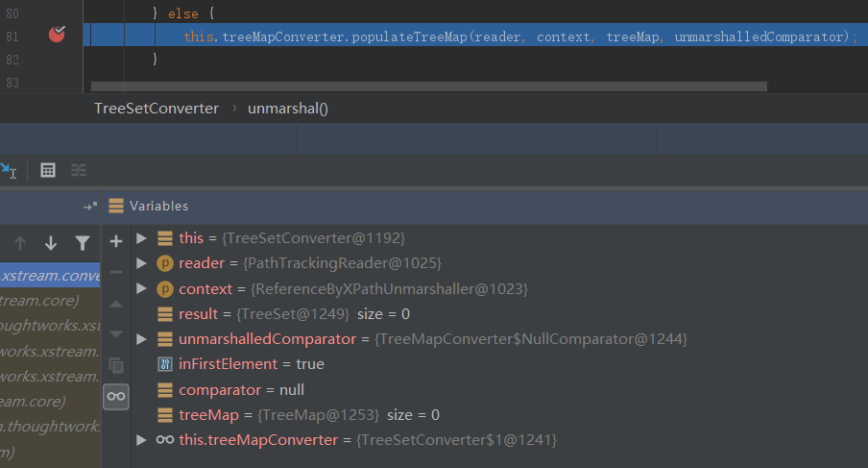The image size is (868, 468).
Task: Open the Evaluate Expression calculator
Action: tap(47, 170)
